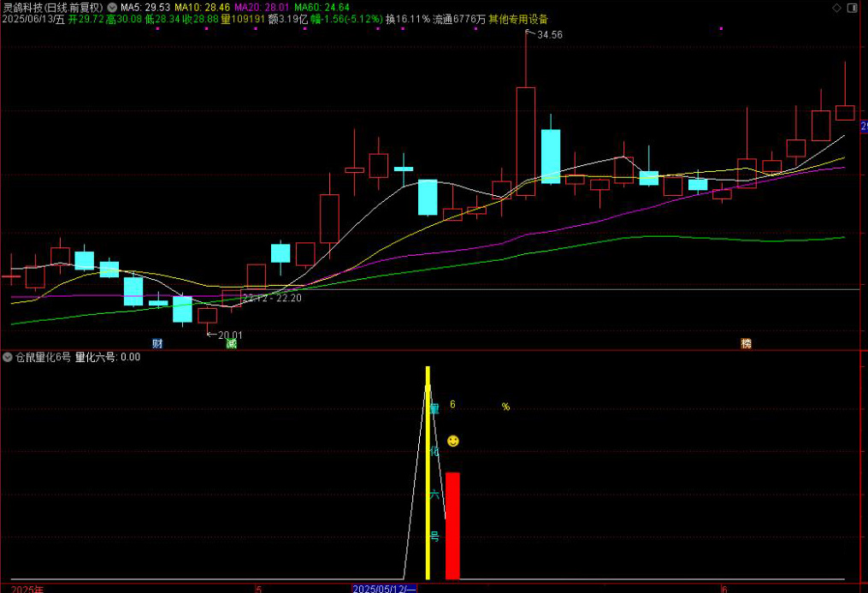Click the highlighted 2025/05/12 date marker
This screenshot has width=868, height=593.
385,589
